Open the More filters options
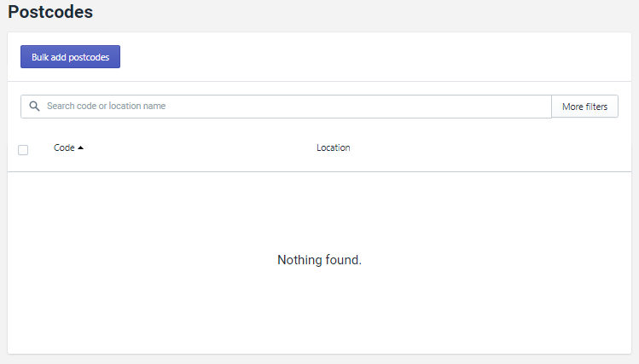This screenshot has width=639, height=364. pos(584,107)
